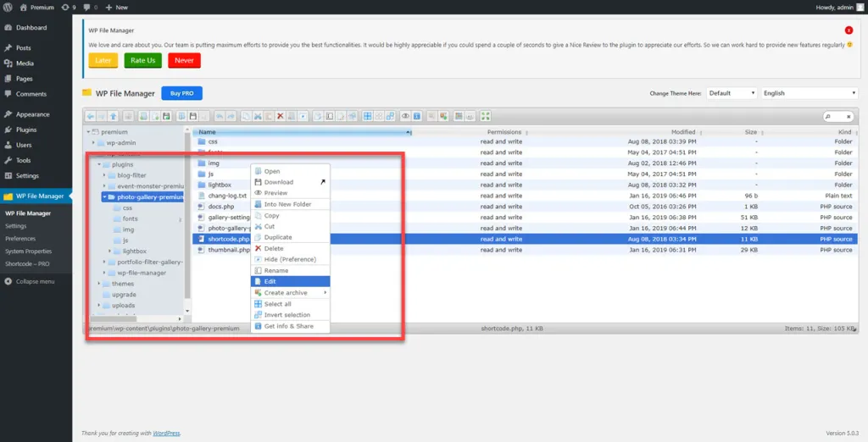Select the docs.php file row
Image resolution: width=868 pixels, height=442 pixels.
click(x=525, y=207)
